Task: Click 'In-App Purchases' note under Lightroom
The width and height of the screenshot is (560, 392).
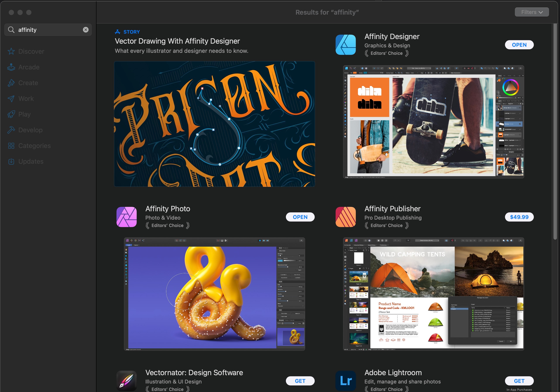Action: 519,390
